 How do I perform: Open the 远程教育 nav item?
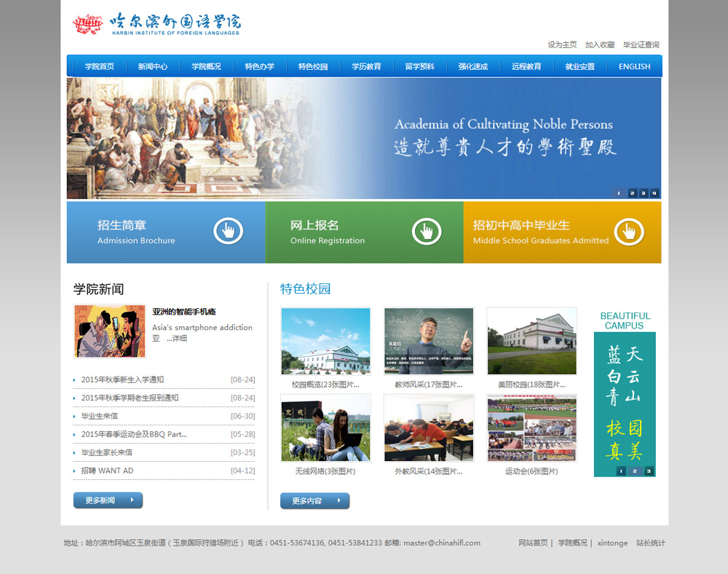tap(526, 66)
